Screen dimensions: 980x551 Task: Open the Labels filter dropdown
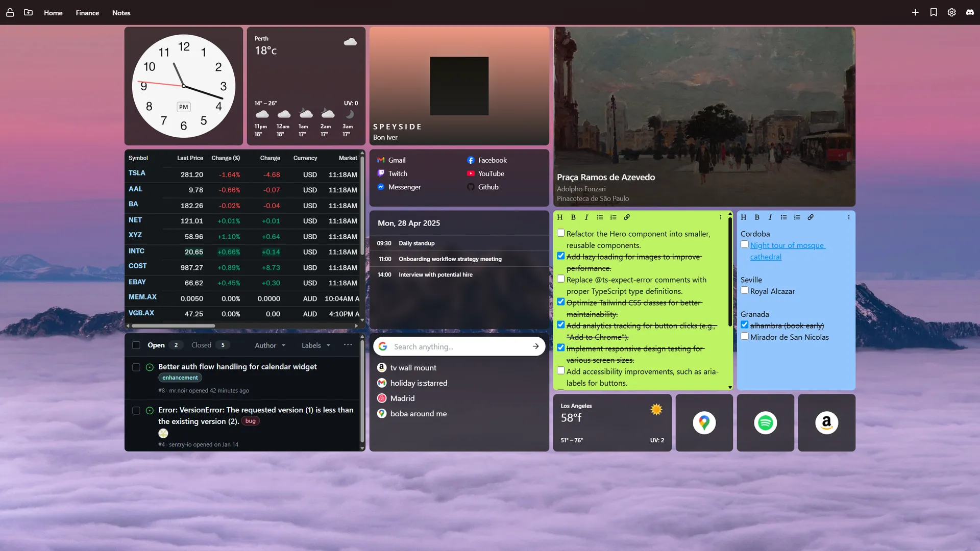(x=316, y=345)
